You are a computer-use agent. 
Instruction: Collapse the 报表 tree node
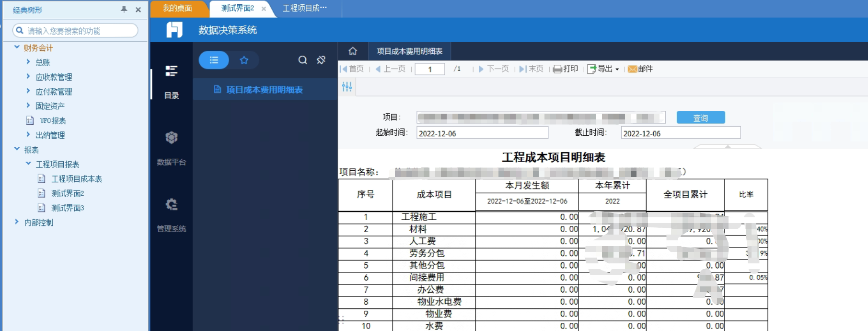(x=17, y=149)
